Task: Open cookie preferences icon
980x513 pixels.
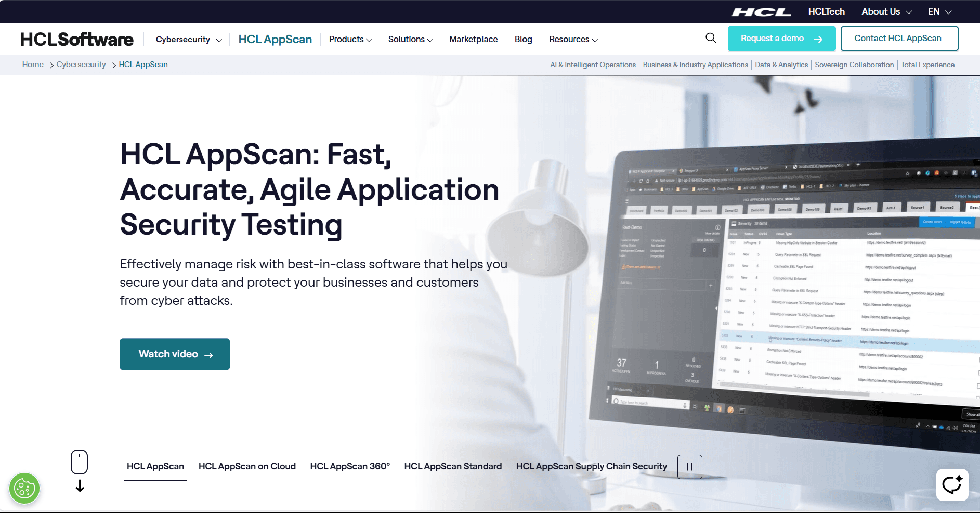Action: click(24, 489)
